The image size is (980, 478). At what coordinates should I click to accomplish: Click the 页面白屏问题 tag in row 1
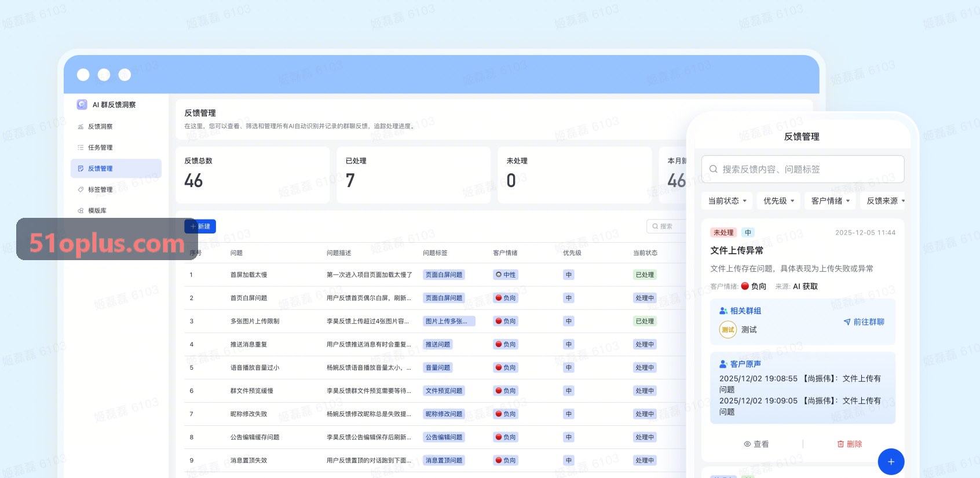coord(444,275)
